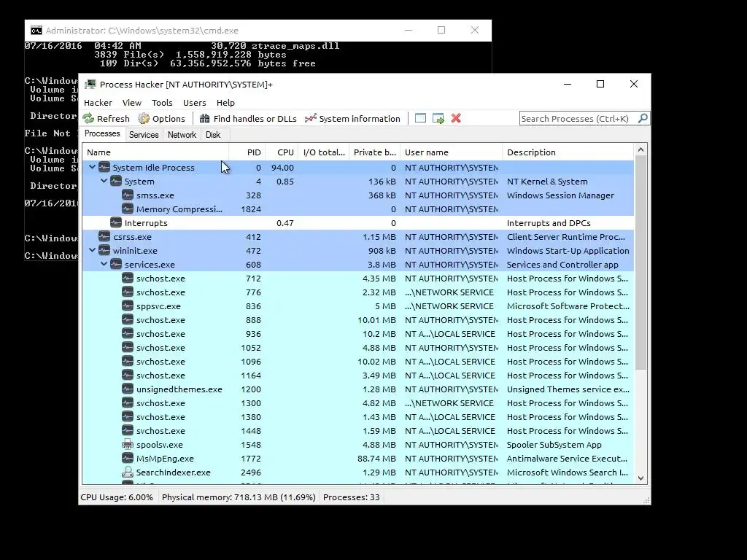
Task: Click Find handles or DLLs
Action: point(248,119)
